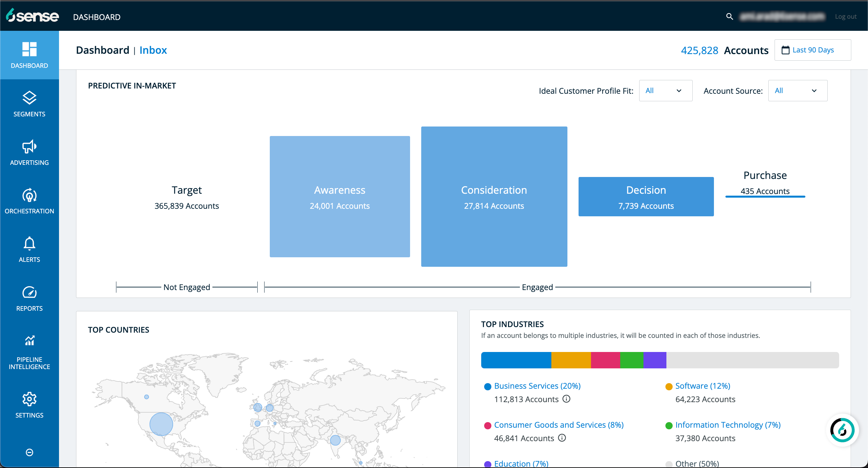Open the Account Source dropdown
The width and height of the screenshot is (868, 468).
click(x=797, y=90)
